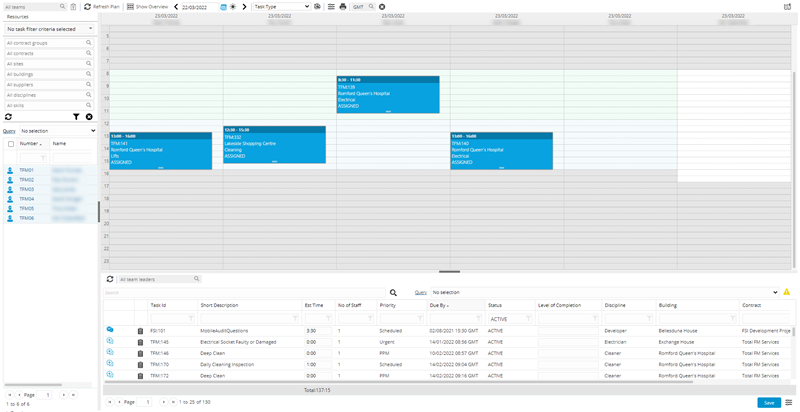The width and height of the screenshot is (800, 412).
Task: Clear resource filters with X icon
Action: [x=89, y=117]
